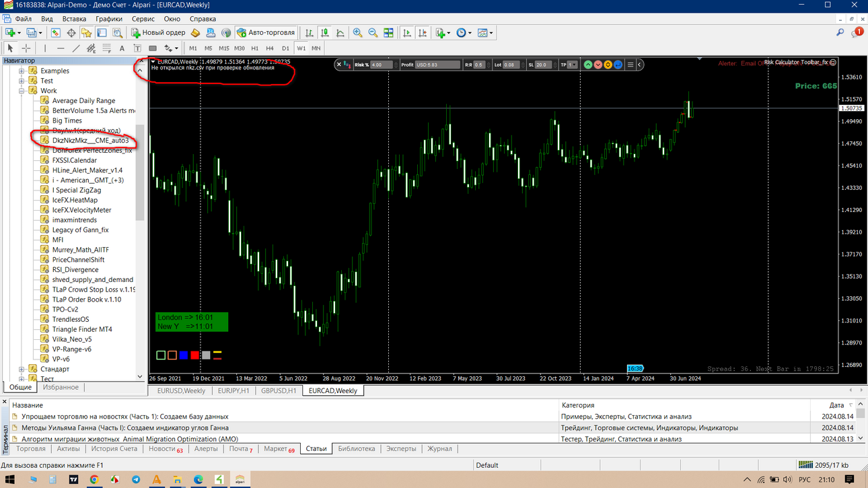
Task: Click the red color swatch on chart
Action: tap(194, 355)
